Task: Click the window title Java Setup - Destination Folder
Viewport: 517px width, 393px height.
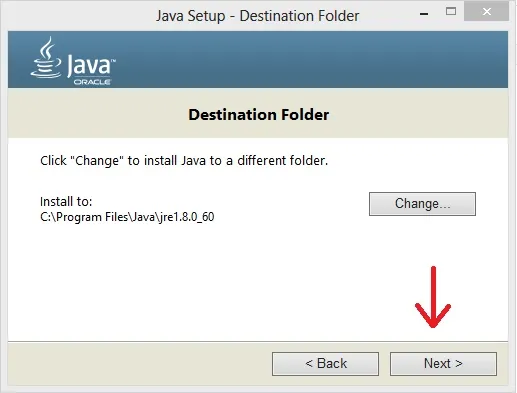Action: (x=258, y=16)
